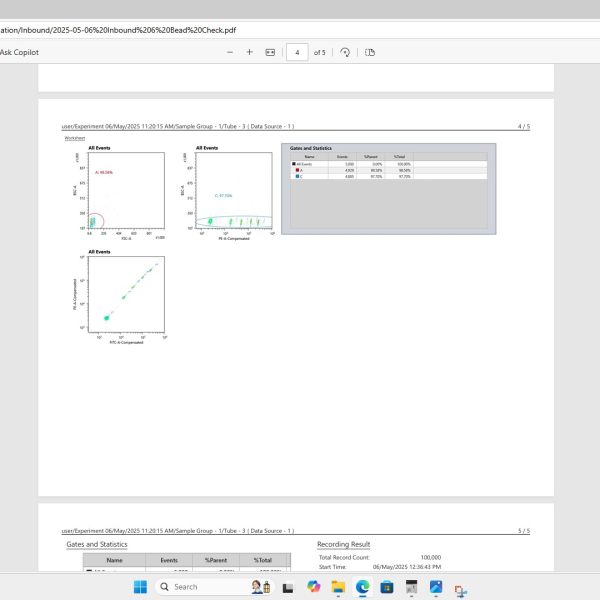Open Microsoft Store from taskbar
This screenshot has height=600, width=600.
pos(386,586)
